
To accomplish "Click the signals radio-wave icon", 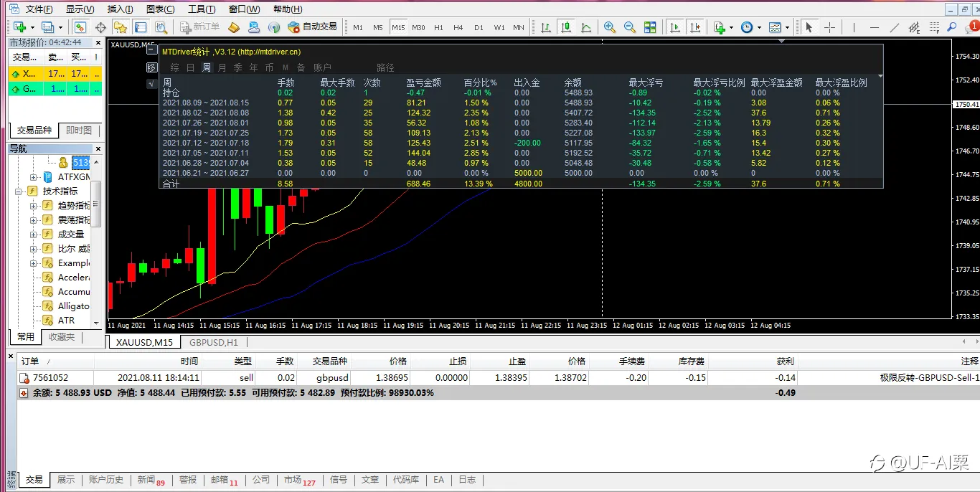I will coord(274,27).
